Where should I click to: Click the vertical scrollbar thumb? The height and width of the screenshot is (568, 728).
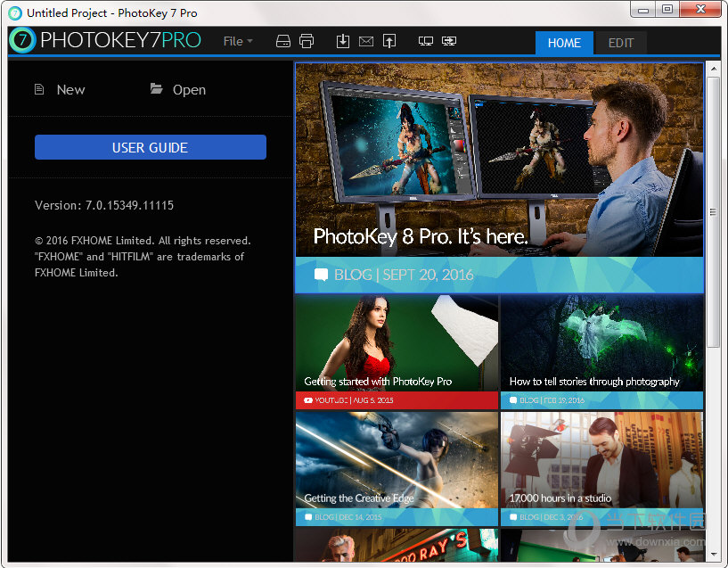click(x=714, y=212)
